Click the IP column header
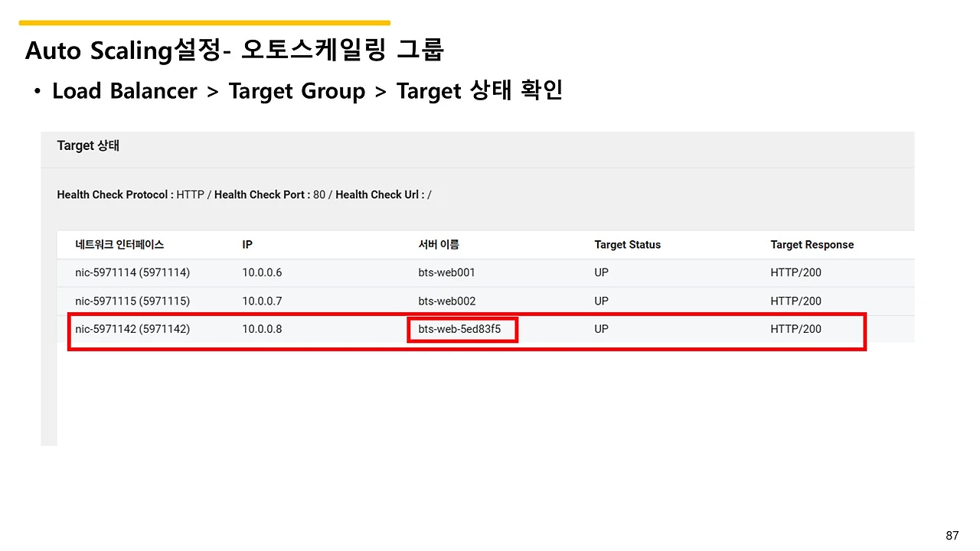This screenshot has height=551, width=980. point(247,245)
